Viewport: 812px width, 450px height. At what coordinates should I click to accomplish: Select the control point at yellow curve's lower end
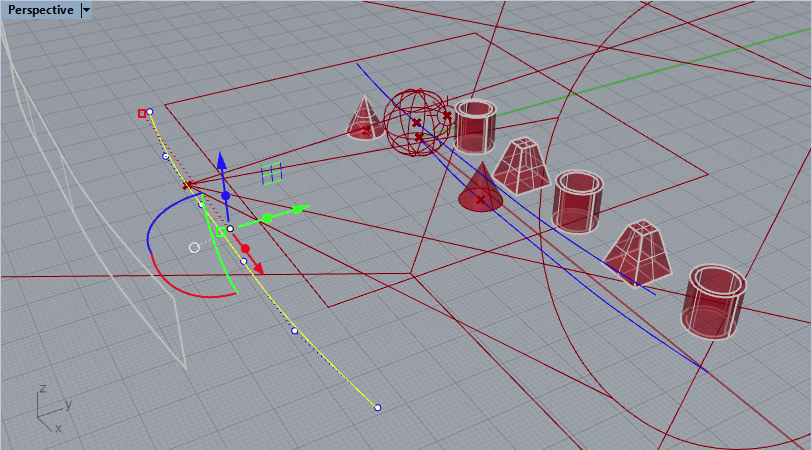377,407
